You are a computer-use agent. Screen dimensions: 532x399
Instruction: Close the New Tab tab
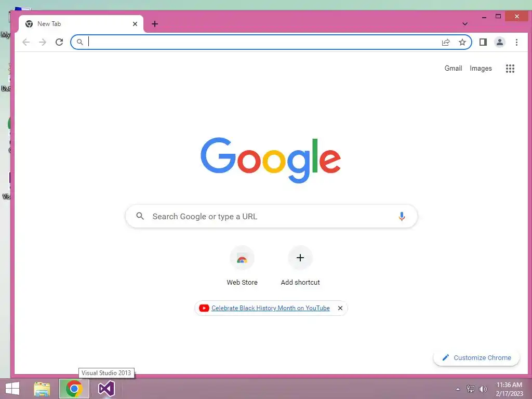click(x=135, y=24)
